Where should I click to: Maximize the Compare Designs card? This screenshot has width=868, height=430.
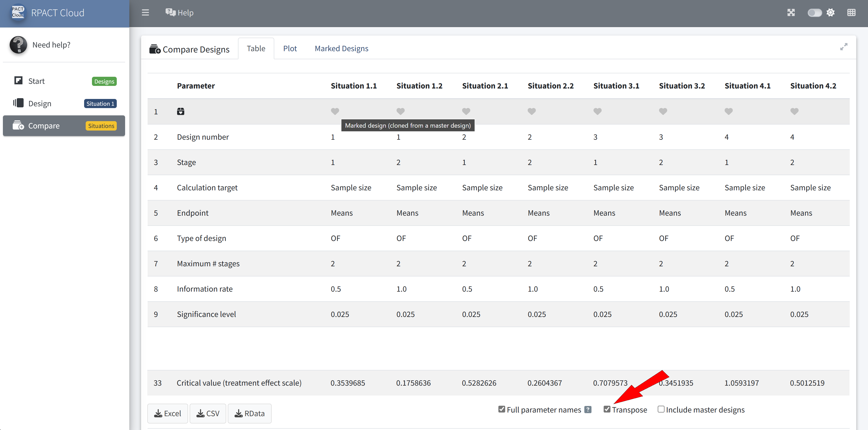tap(844, 47)
